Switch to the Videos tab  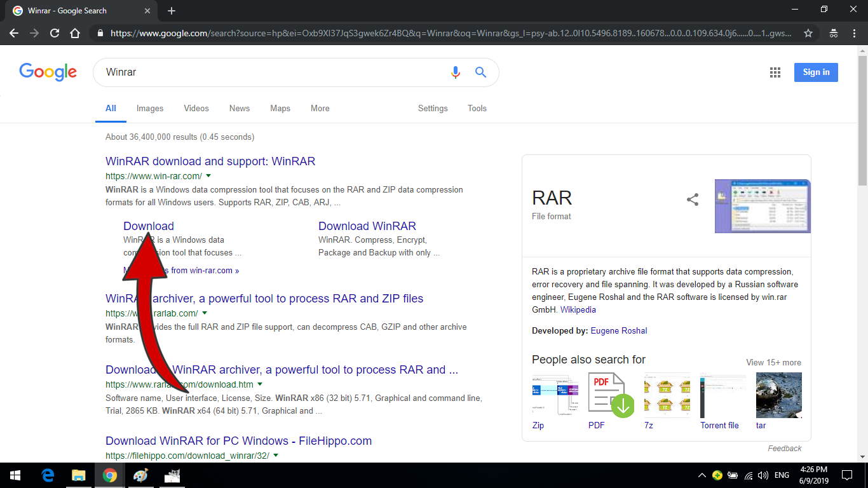pyautogui.click(x=196, y=109)
